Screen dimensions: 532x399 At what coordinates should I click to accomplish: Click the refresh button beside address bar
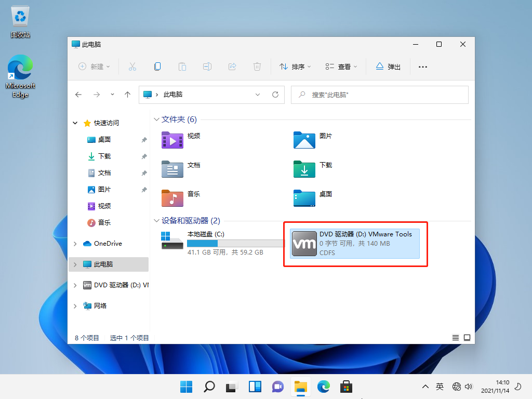[275, 95]
